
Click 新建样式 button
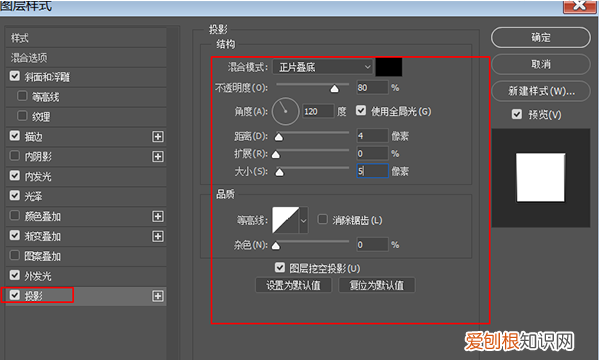pyautogui.click(x=541, y=91)
